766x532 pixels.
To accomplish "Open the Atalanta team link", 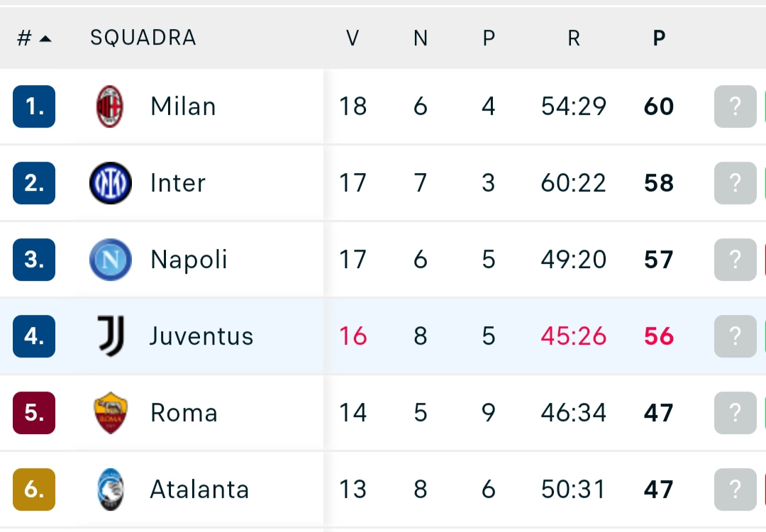I will click(199, 489).
